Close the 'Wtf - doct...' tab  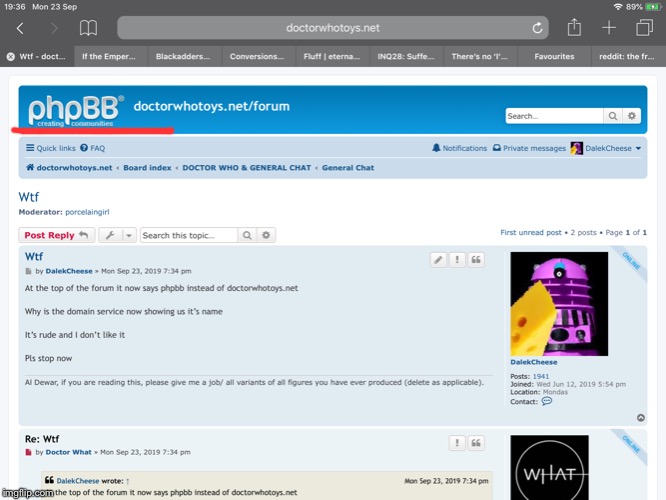click(11, 56)
